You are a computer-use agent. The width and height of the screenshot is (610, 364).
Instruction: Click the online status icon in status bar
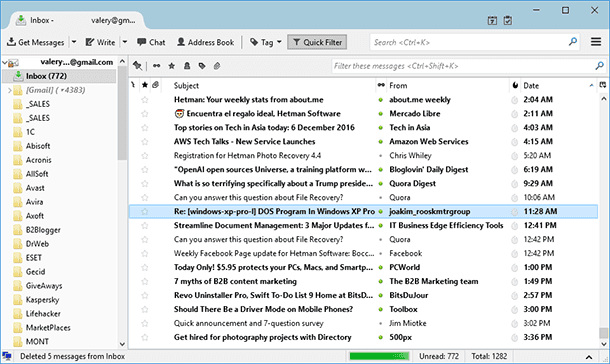coord(7,356)
